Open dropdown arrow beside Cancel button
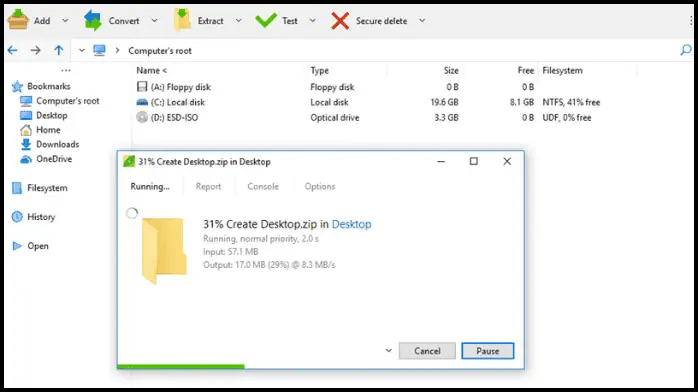 389,351
